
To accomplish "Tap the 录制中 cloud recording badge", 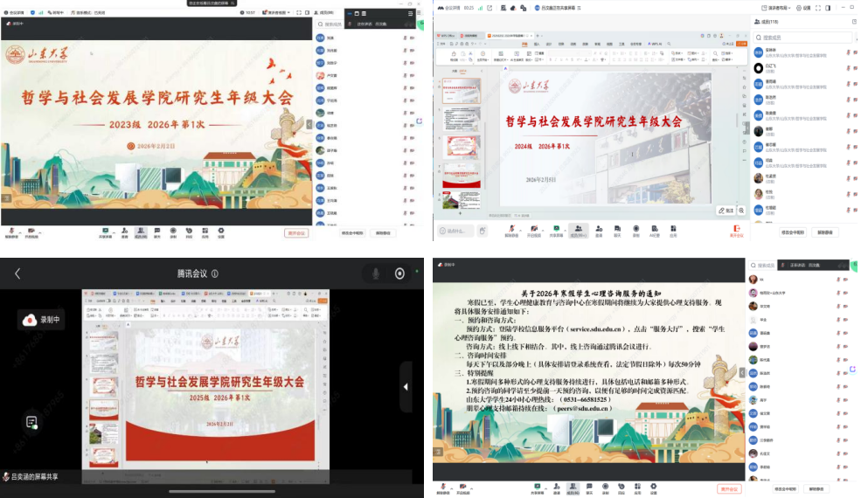I will pyautogui.click(x=41, y=320).
